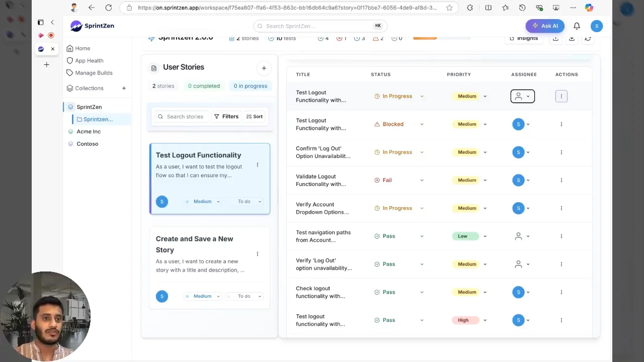Screen dimensions: 644x362
Task: Open Manage Builds in sidebar
Action: click(94, 73)
